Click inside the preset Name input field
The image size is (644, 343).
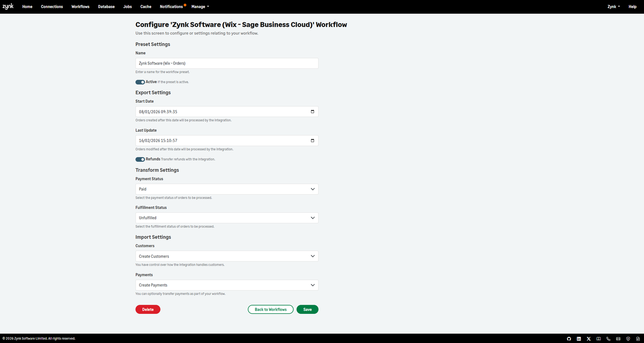pos(227,63)
